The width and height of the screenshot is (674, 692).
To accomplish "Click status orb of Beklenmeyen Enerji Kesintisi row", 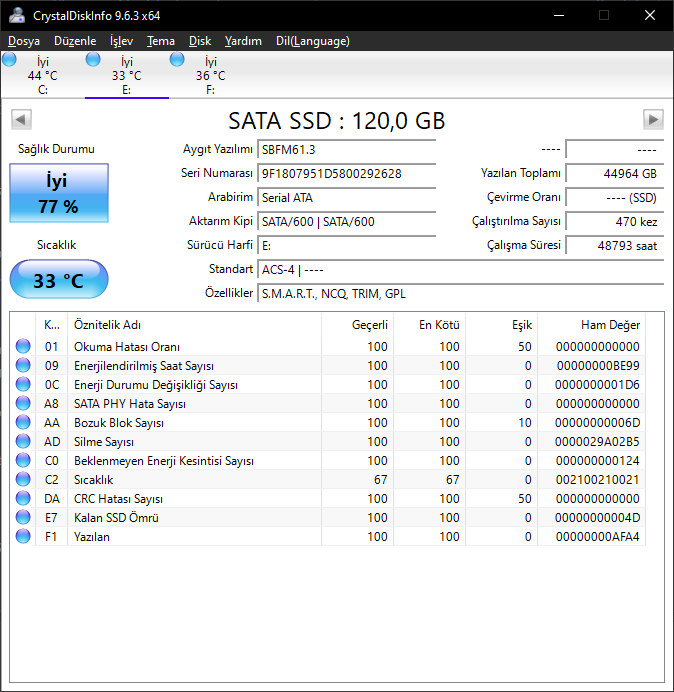I will (23, 460).
